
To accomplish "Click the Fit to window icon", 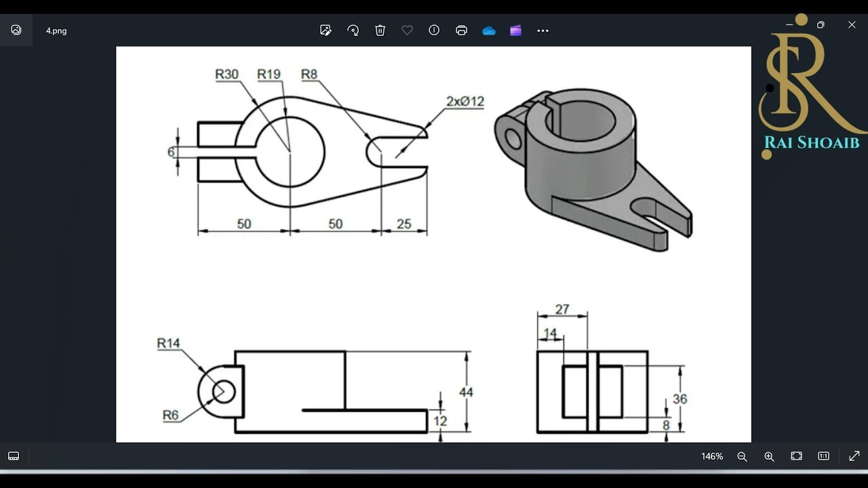I will [796, 456].
